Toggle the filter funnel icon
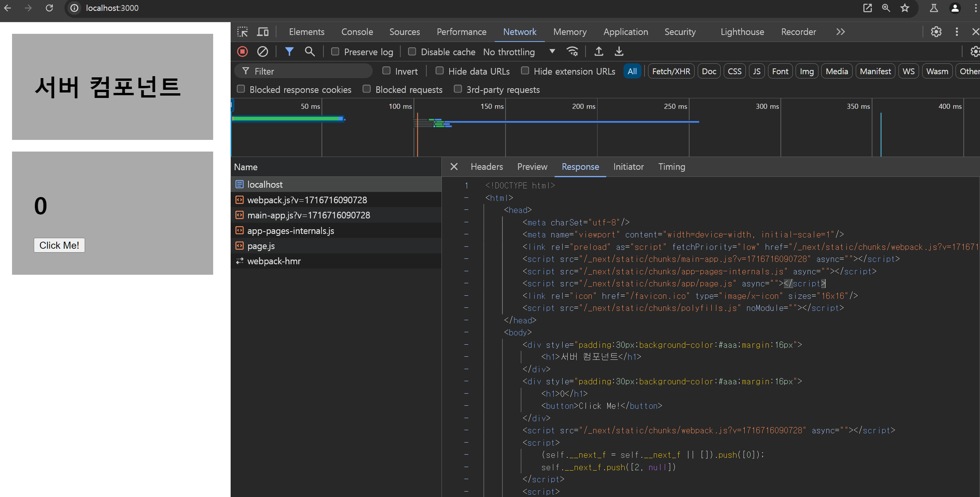The height and width of the screenshot is (497, 980). [289, 51]
